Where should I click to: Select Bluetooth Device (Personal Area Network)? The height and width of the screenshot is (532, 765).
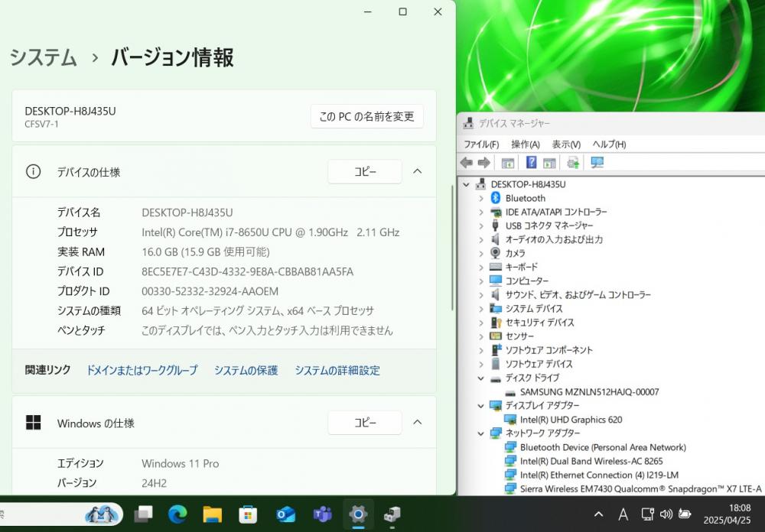click(603, 447)
